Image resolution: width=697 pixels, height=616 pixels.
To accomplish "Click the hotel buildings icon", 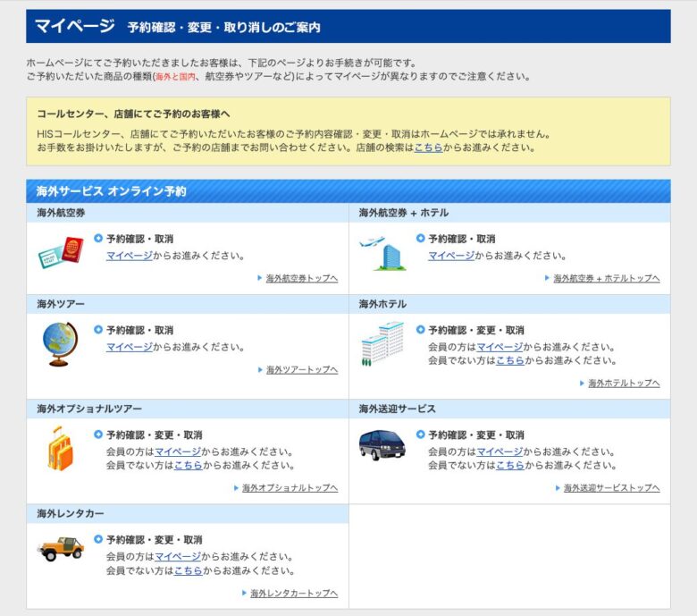I will coord(382,344).
